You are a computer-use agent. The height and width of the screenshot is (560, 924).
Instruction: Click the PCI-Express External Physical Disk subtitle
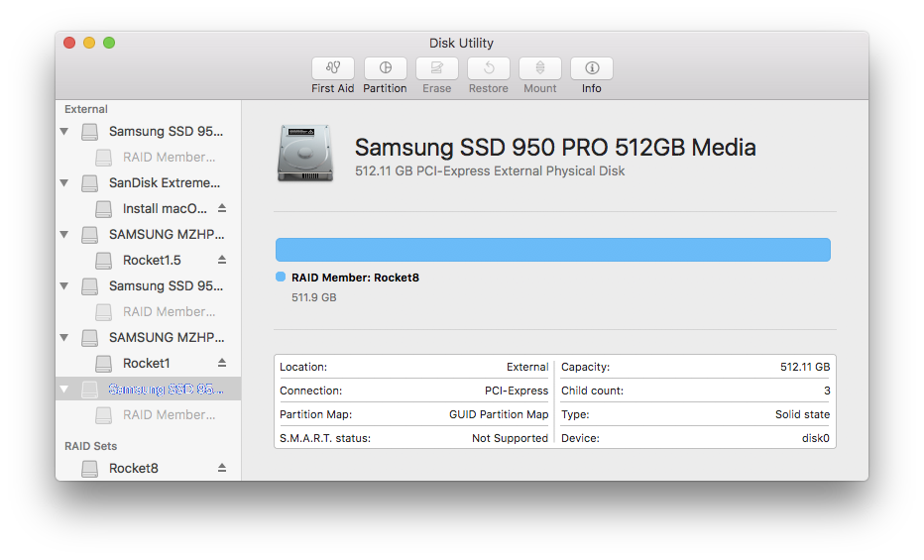[x=490, y=170]
